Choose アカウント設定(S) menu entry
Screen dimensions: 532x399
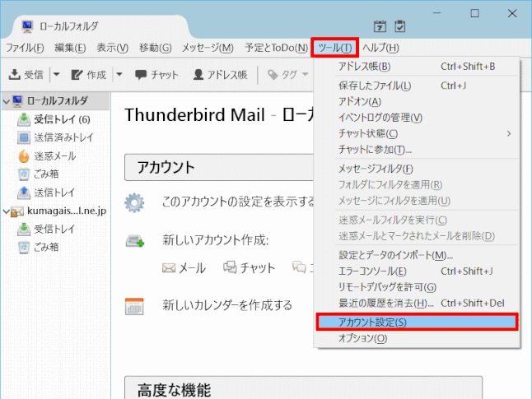[417, 322]
